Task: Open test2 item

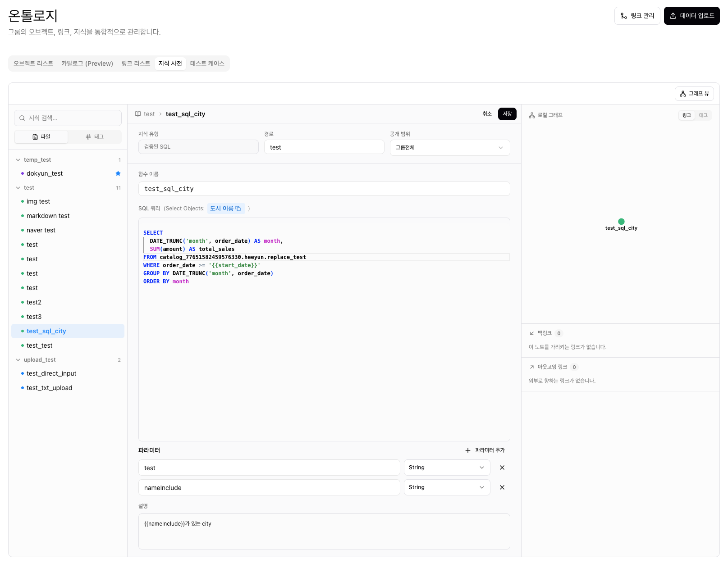Action: 68,302
